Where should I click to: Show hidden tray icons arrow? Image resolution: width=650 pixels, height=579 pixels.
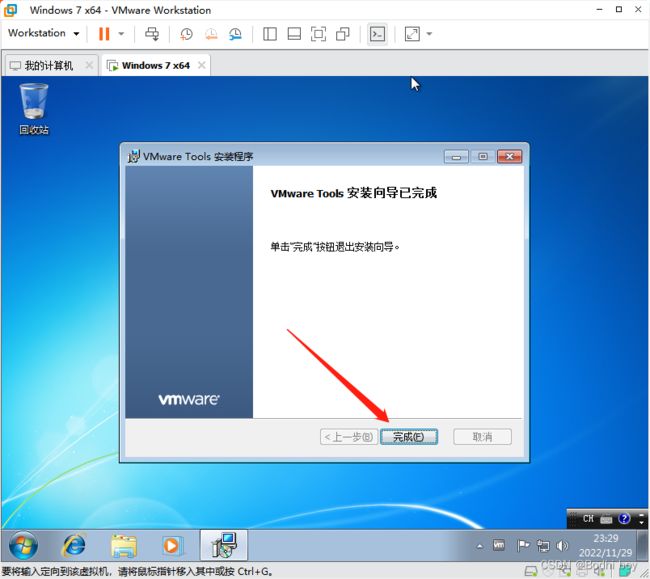click(480, 546)
